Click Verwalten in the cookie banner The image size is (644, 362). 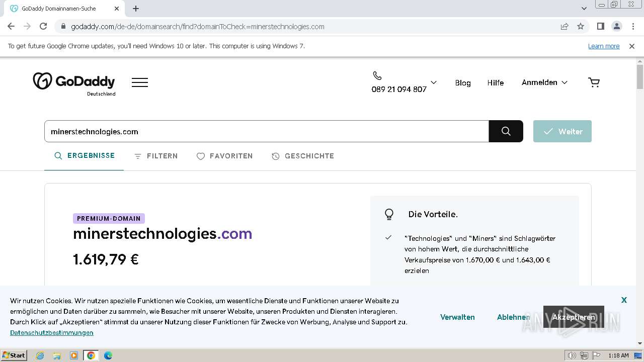(457, 317)
